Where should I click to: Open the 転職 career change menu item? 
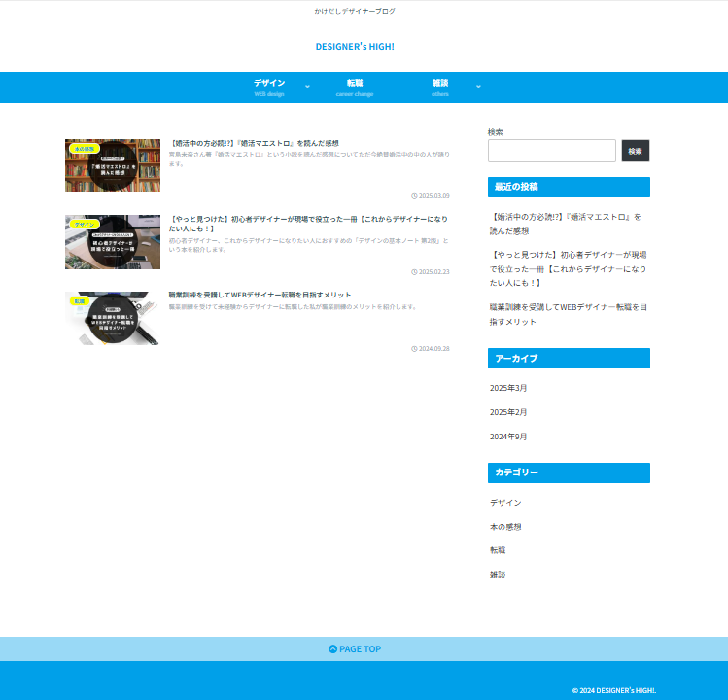tap(355, 87)
